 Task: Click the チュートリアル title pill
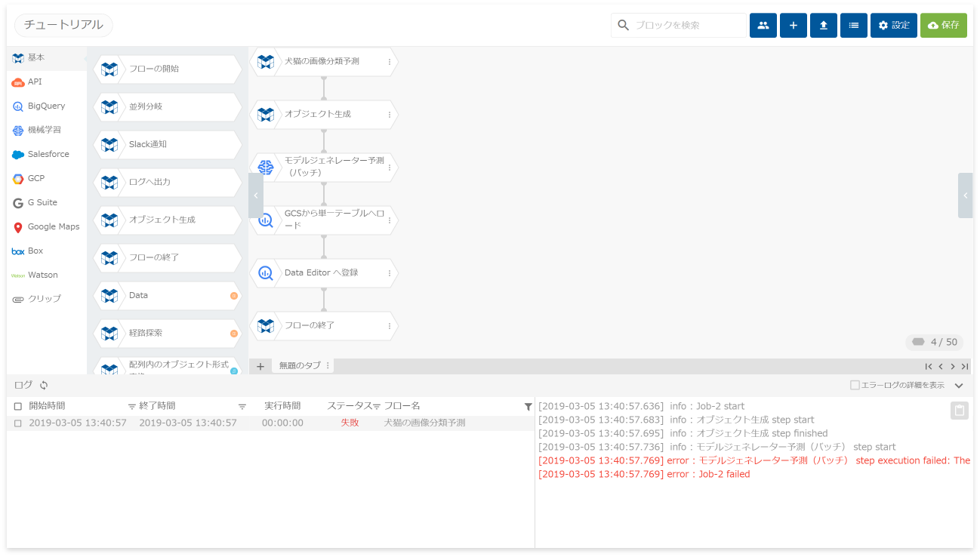tap(63, 25)
